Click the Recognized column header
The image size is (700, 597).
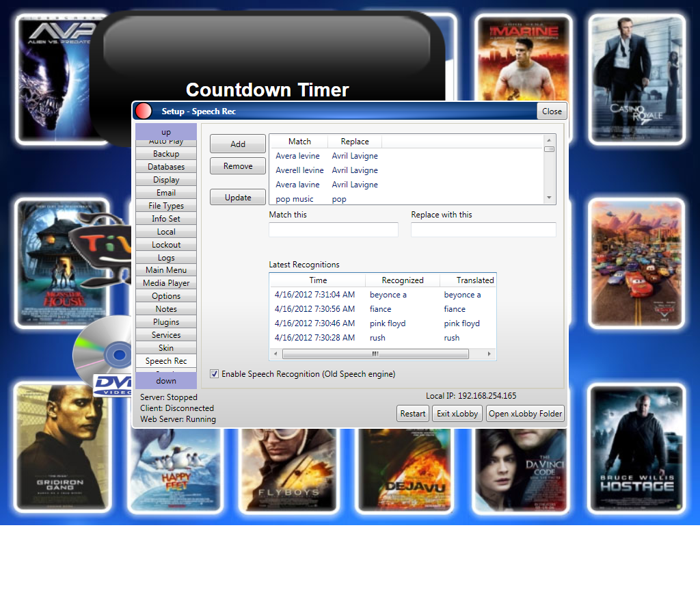point(402,280)
